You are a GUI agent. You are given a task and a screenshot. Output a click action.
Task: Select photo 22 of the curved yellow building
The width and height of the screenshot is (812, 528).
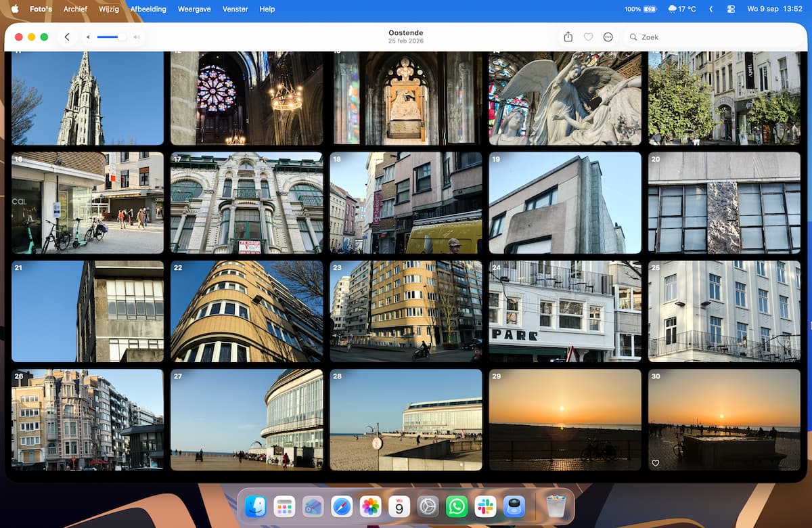(247, 311)
